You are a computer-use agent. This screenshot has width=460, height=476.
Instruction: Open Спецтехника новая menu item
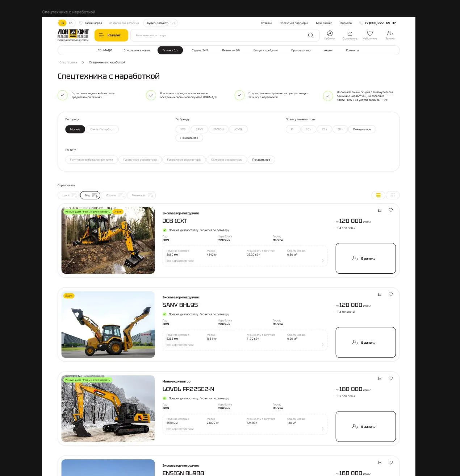point(137,50)
